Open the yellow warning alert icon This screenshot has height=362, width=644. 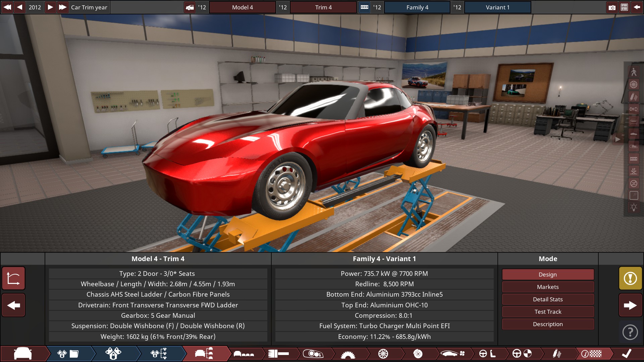click(631, 279)
